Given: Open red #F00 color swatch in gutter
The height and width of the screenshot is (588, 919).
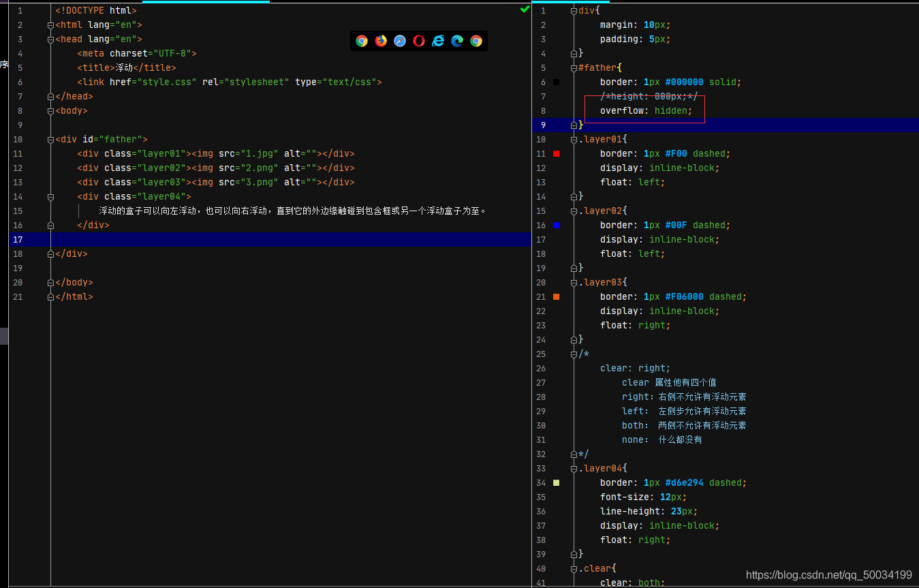Looking at the screenshot, I should 557,154.
